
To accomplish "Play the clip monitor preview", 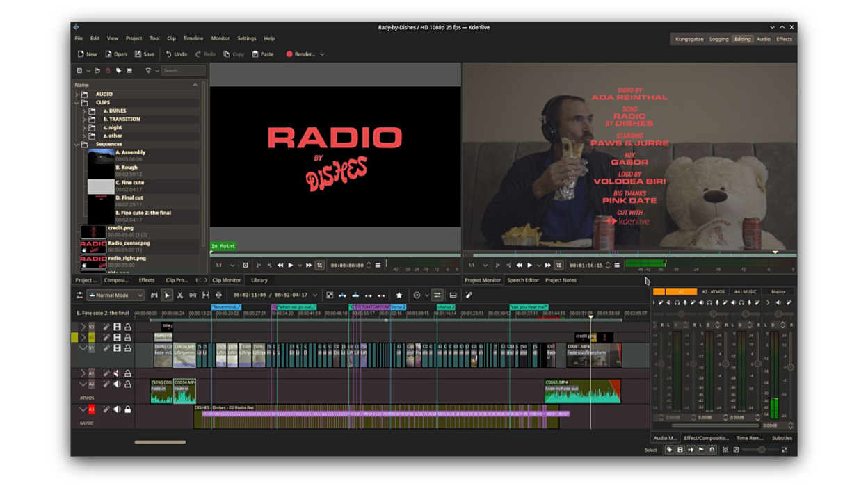I will point(291,266).
